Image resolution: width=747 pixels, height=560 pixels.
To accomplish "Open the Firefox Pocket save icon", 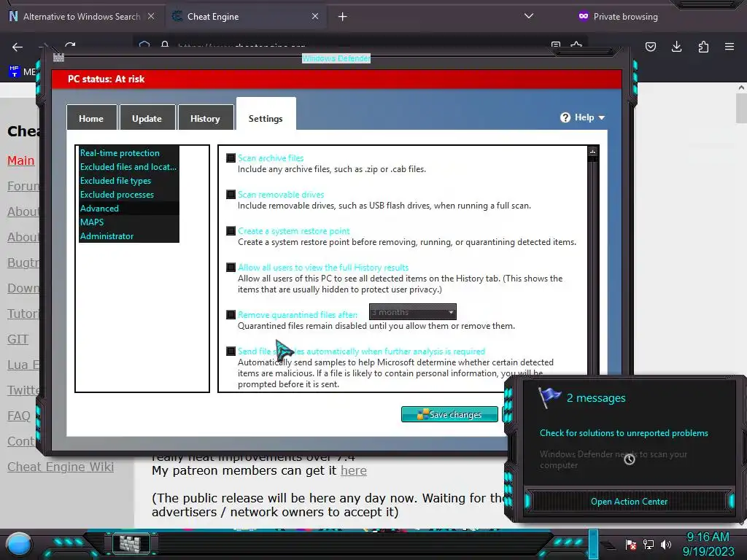I will pos(650,47).
